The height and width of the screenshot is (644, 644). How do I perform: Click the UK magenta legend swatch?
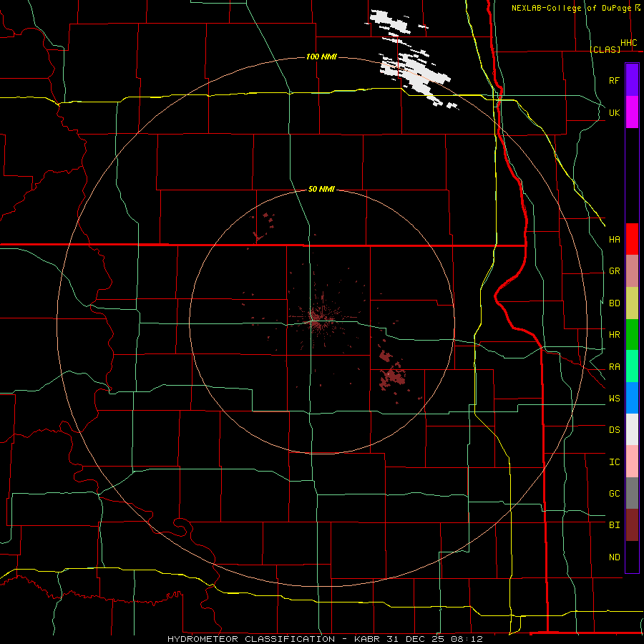(632, 112)
